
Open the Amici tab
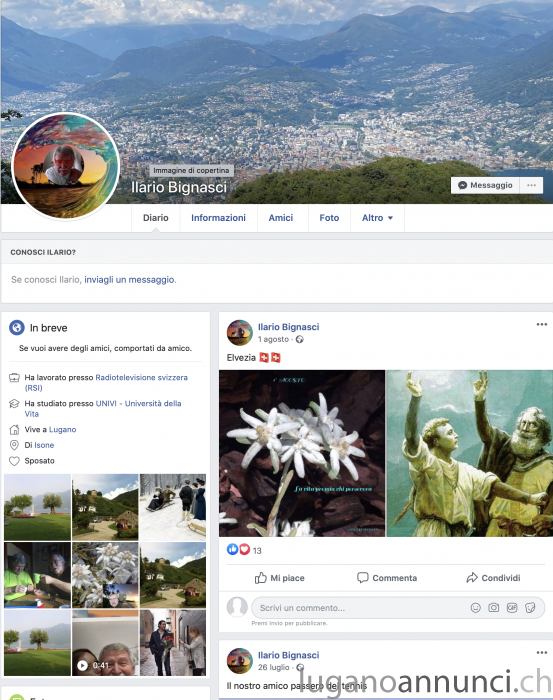click(x=281, y=218)
